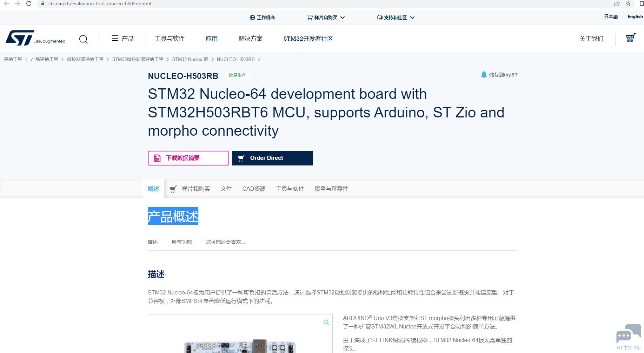Reload the page with the refresh icon
The image size is (644, 353).
point(29,4)
